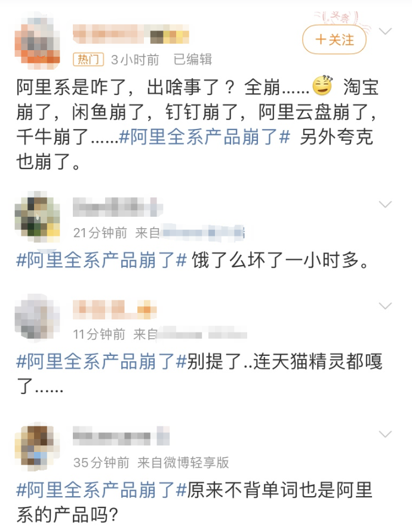
Task: Open the first post's chevron menu
Action: [385, 31]
